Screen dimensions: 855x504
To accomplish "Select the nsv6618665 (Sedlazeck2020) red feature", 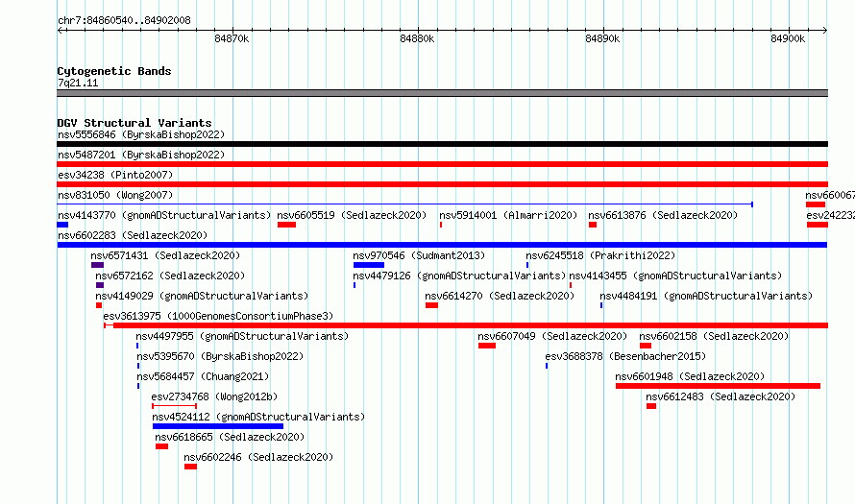I will [x=162, y=446].
